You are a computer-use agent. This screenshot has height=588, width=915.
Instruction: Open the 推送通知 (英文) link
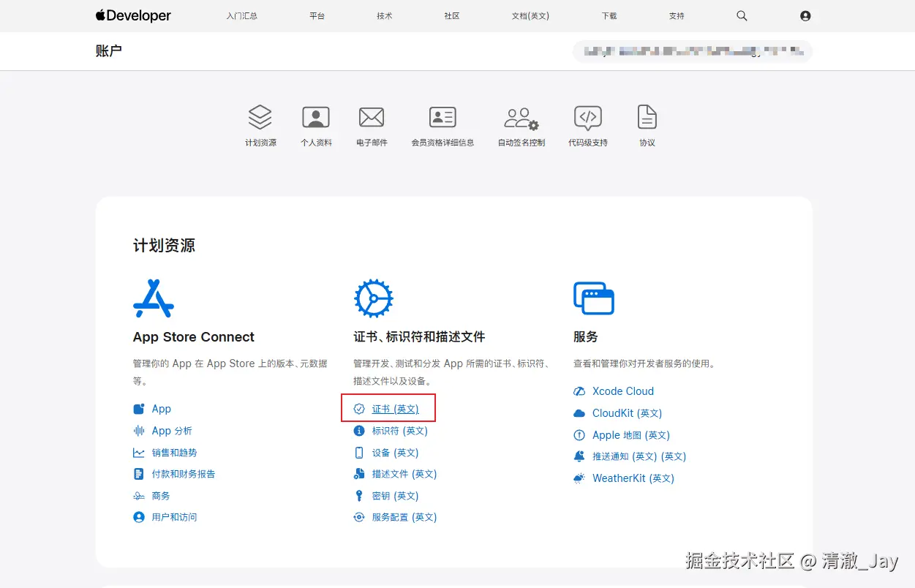click(x=639, y=456)
